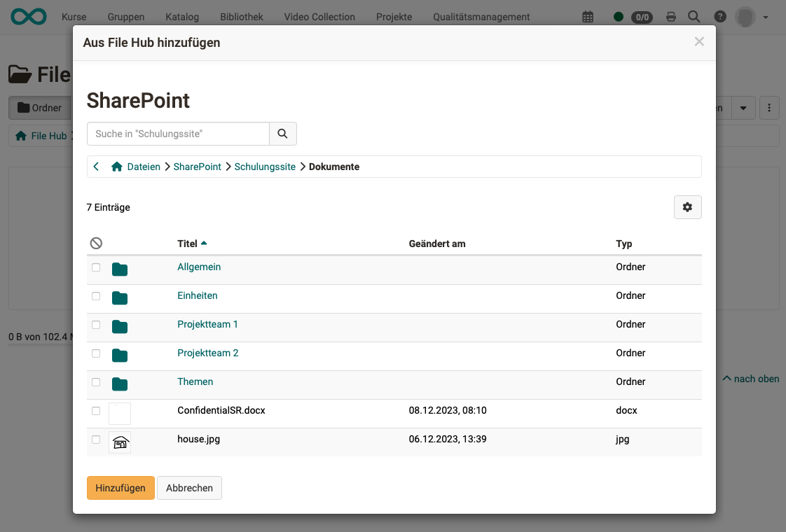Screen dimensions: 786x532
Task: Start search with the magnifier in the dialog
Action: click(x=283, y=133)
